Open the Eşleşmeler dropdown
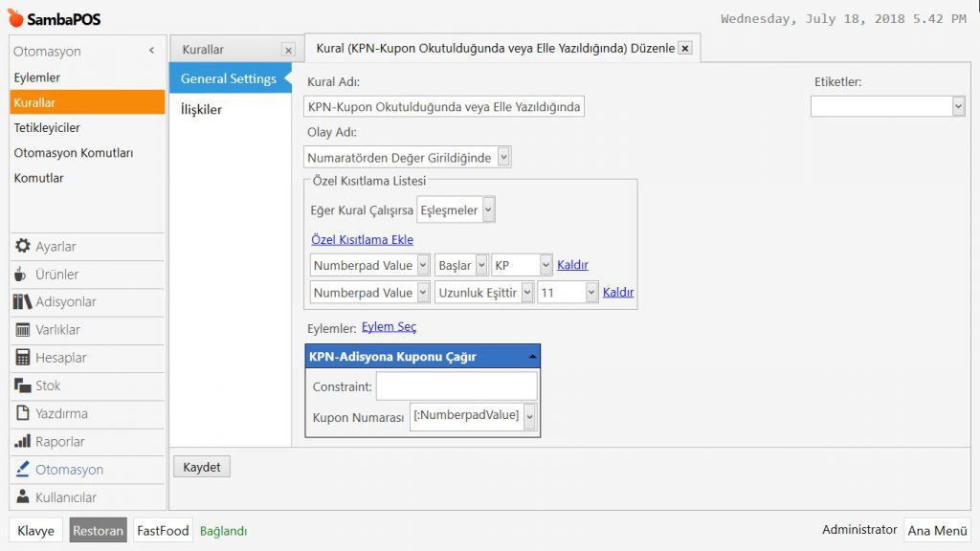980x551 pixels. (488, 210)
